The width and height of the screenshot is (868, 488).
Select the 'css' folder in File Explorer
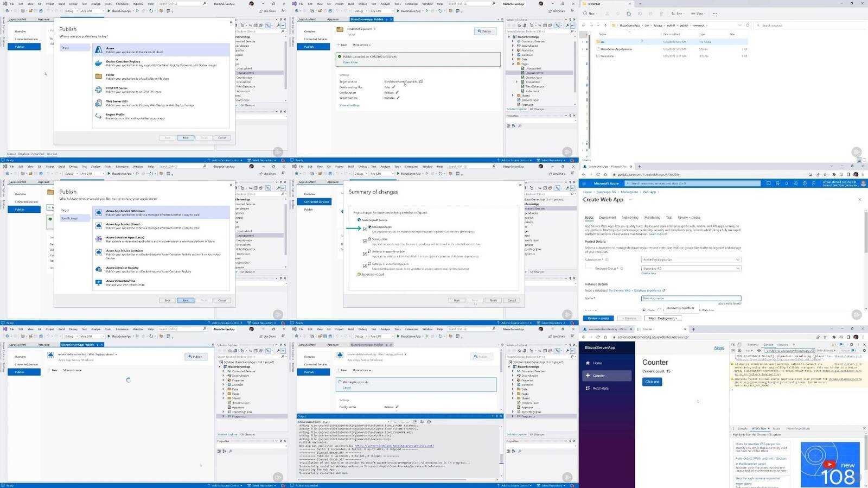[x=672, y=42]
